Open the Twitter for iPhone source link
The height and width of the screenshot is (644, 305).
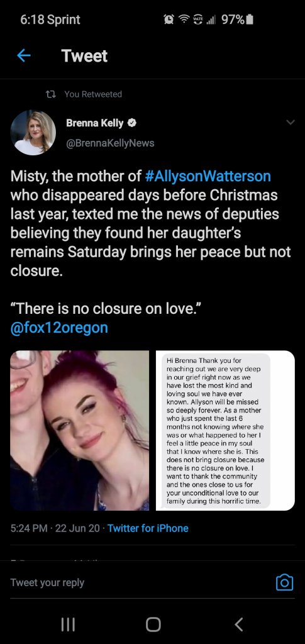pos(148,528)
